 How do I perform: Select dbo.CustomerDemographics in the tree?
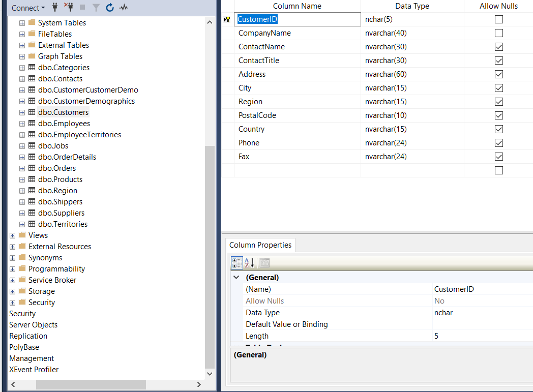pos(86,101)
